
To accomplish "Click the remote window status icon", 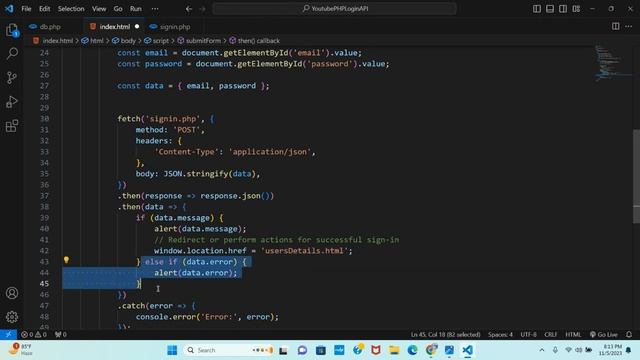I will 8,334.
